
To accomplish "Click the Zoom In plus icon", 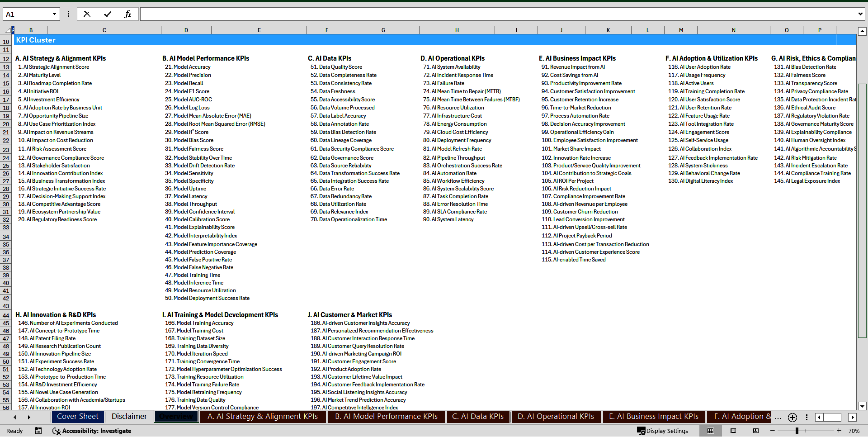I will pos(839,431).
